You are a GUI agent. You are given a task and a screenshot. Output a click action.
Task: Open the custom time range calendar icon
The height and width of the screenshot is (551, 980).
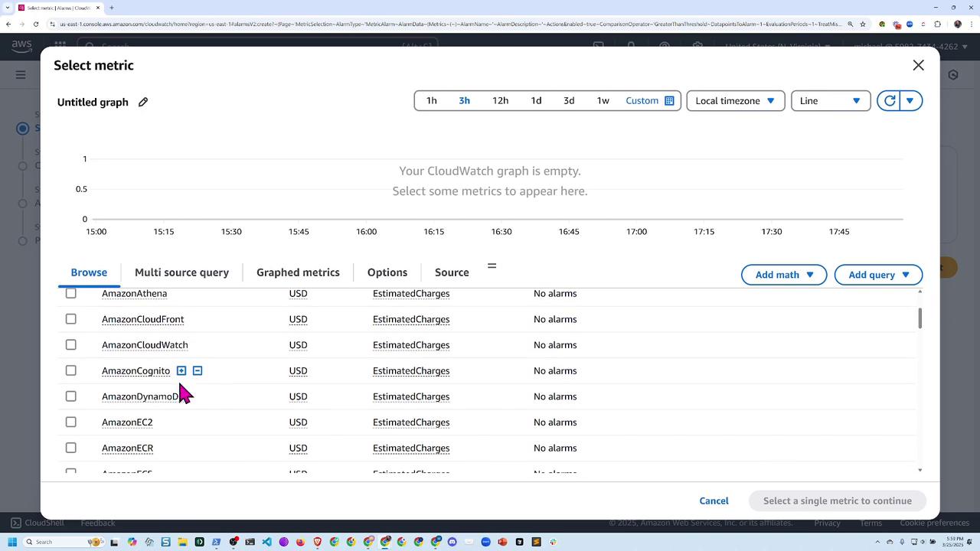(x=669, y=101)
